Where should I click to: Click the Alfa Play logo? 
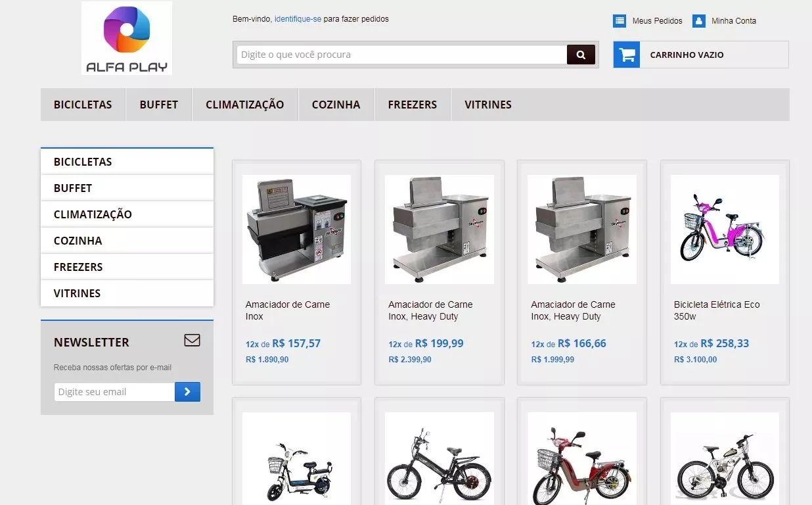(x=127, y=38)
